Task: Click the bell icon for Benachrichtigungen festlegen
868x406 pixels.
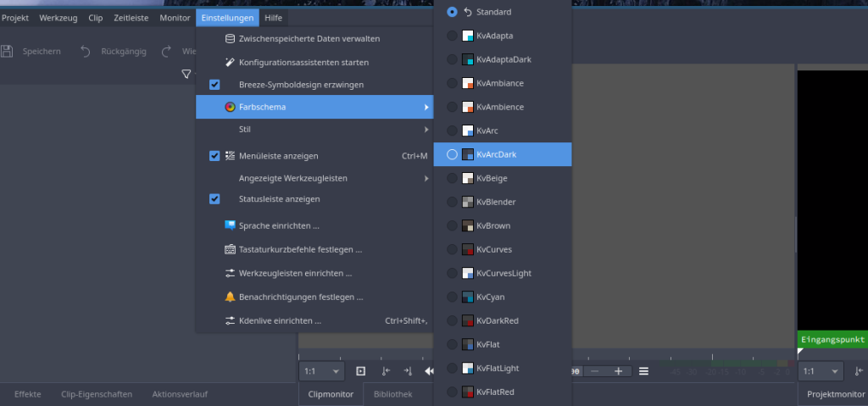Action: coord(230,298)
